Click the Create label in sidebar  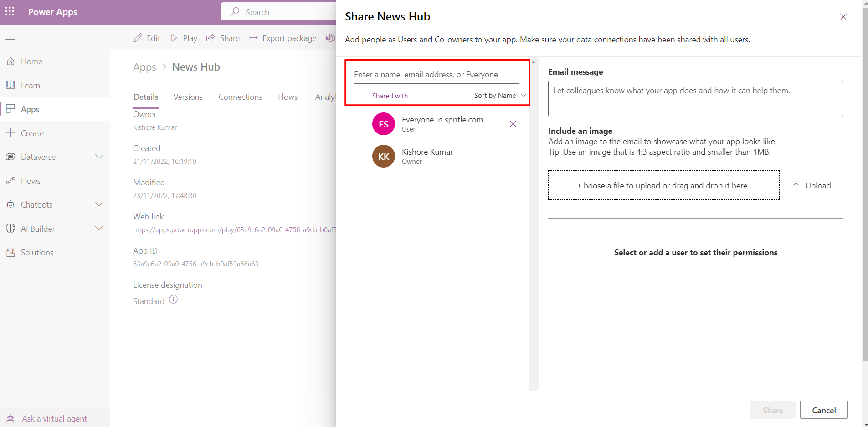tap(32, 133)
